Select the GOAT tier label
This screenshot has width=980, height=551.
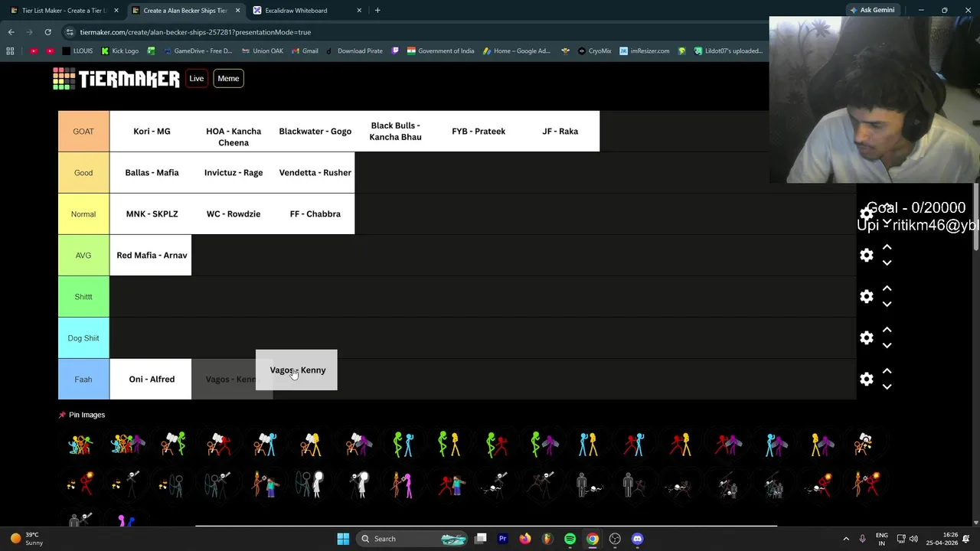click(83, 131)
